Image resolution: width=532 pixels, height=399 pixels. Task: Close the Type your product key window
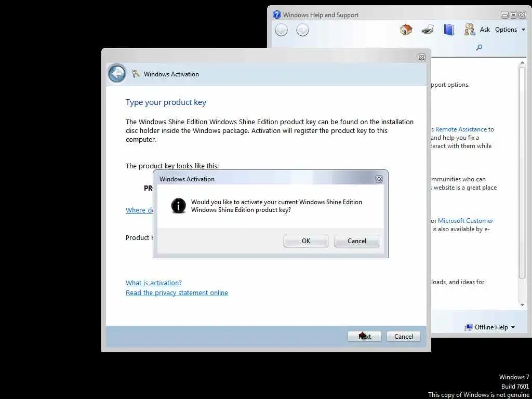click(421, 58)
